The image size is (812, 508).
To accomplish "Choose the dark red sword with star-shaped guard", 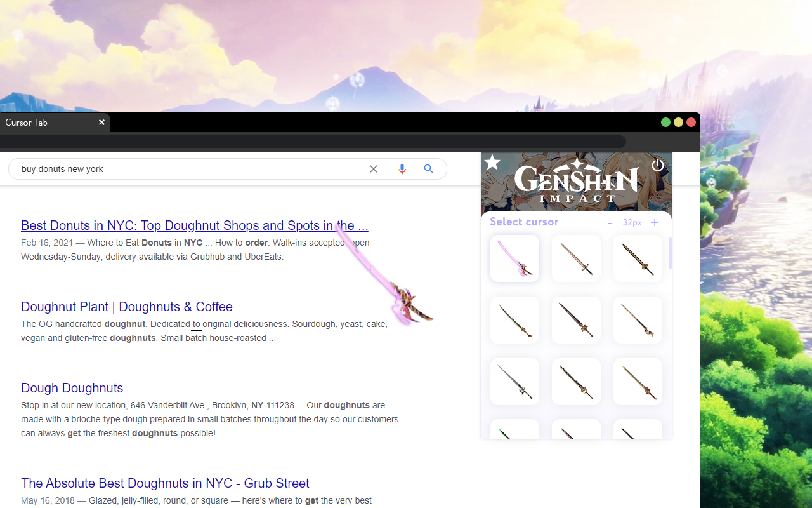I will 576,320.
